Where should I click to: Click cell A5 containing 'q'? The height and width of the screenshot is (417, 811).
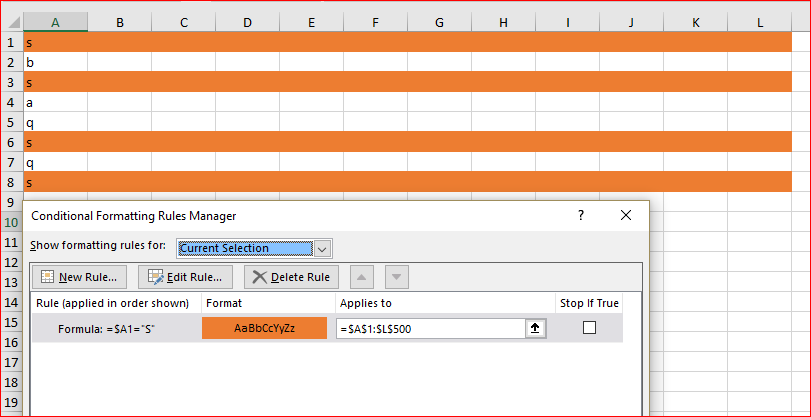(x=55, y=123)
